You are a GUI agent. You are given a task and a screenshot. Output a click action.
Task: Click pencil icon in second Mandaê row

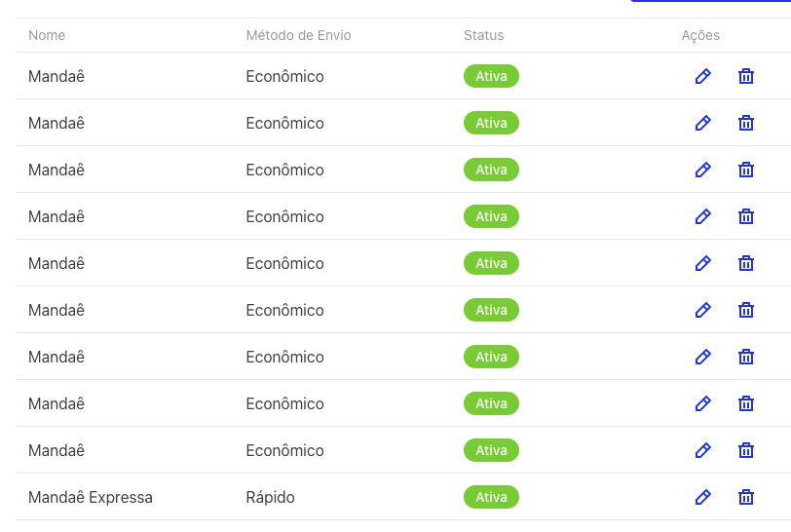click(702, 123)
